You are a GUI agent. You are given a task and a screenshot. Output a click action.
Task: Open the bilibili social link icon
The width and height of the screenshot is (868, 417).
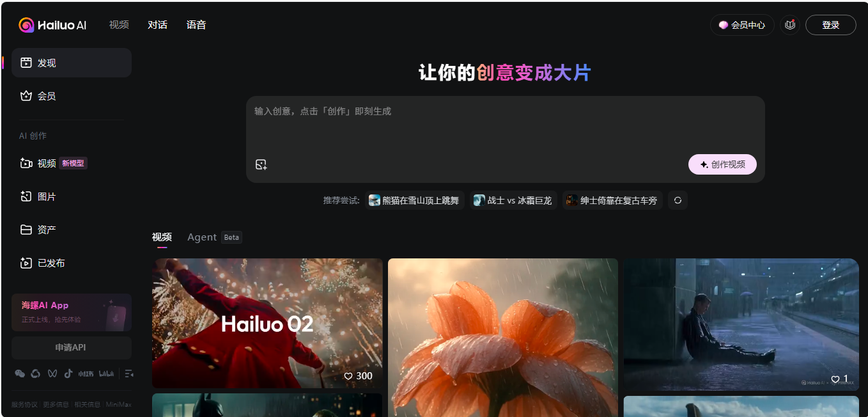coord(107,374)
